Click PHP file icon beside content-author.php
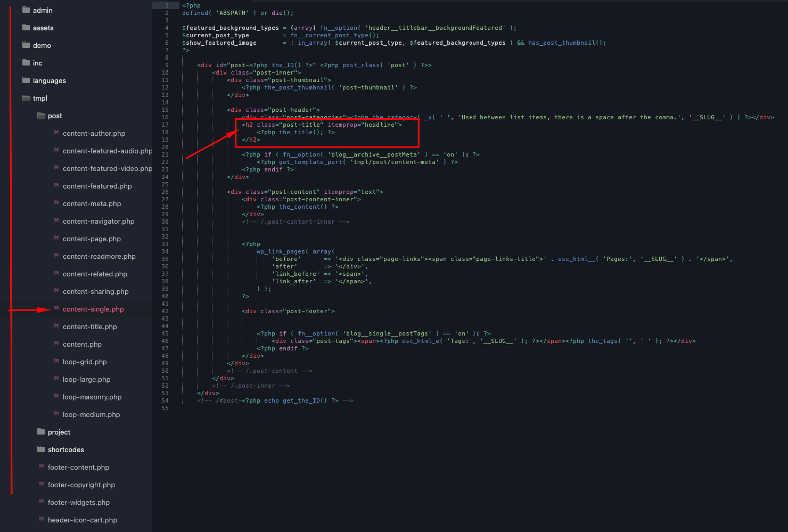The height and width of the screenshot is (532, 788). (56, 133)
